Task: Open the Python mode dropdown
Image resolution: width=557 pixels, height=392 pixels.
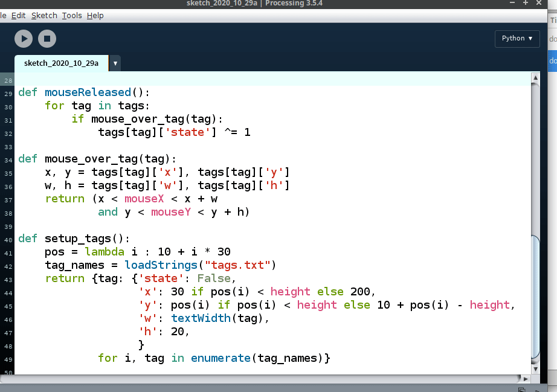Action: click(517, 38)
